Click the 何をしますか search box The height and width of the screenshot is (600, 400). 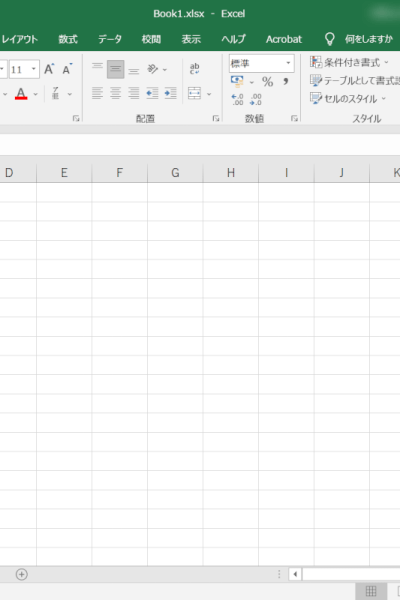(369, 39)
